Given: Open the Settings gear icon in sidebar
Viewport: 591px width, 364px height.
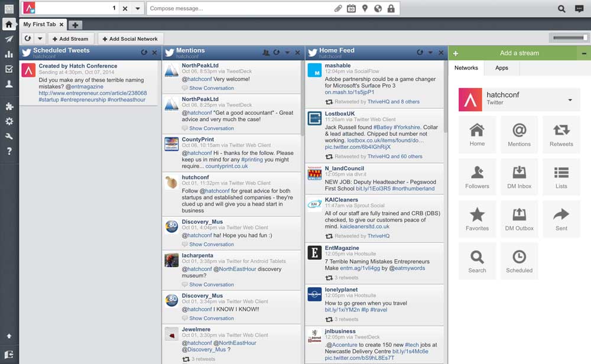Looking at the screenshot, I should pyautogui.click(x=9, y=121).
